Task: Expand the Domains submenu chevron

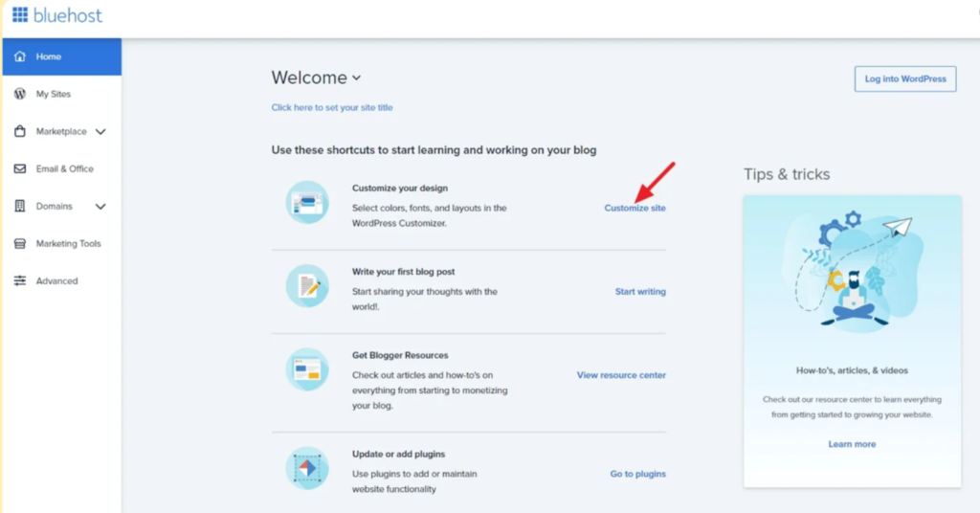Action: (100, 207)
